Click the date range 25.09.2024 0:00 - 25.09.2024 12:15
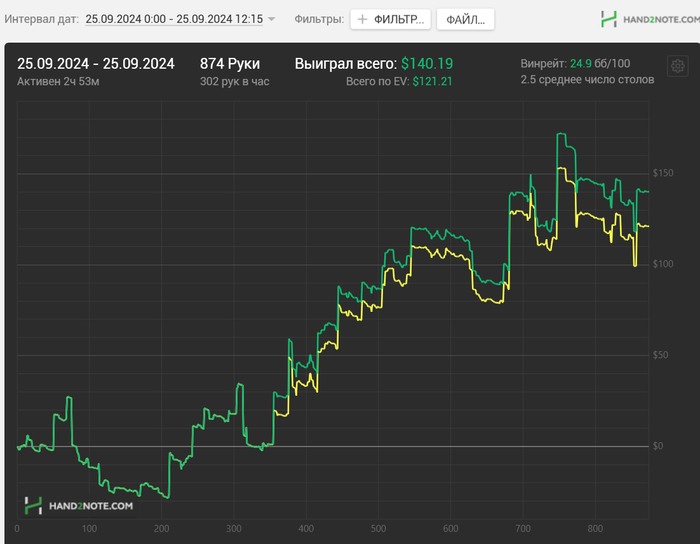Viewport: 700px width, 544px height. tap(174, 19)
